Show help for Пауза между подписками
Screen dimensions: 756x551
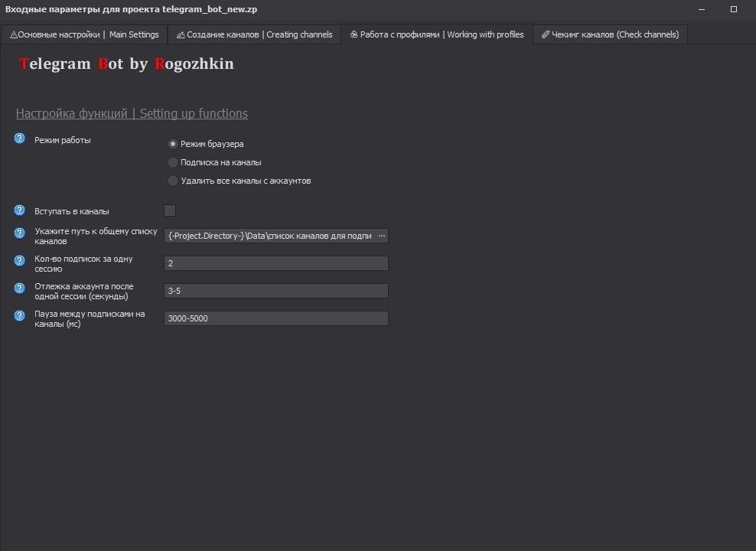(x=19, y=315)
